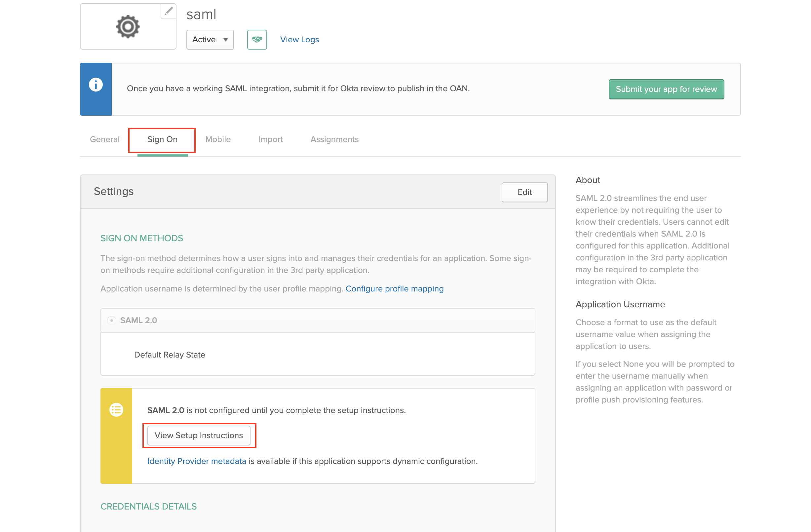Open the Active status dropdown

(210, 40)
